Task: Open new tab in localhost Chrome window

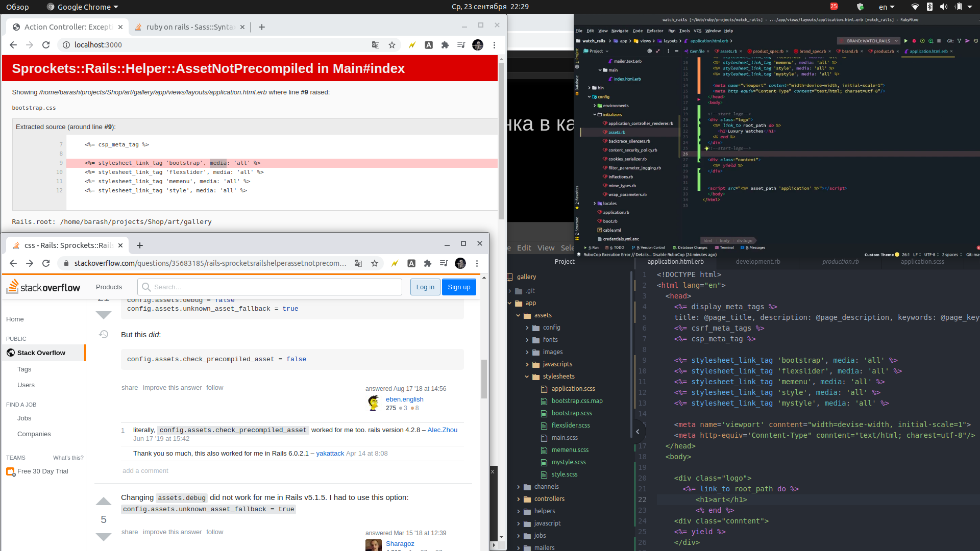Action: click(x=262, y=27)
